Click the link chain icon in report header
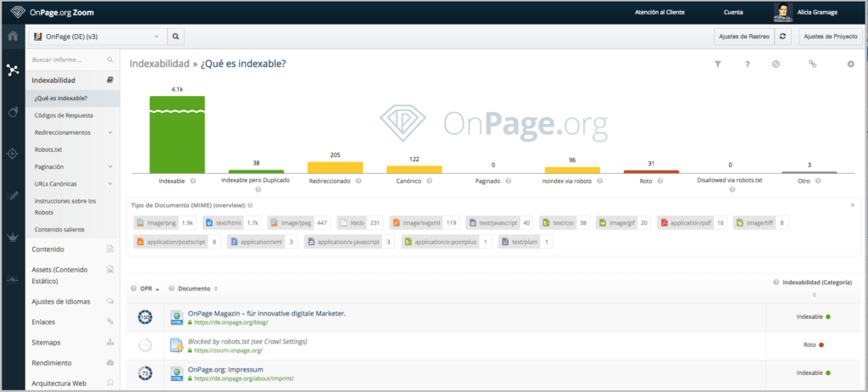Viewport: 868px width, 392px height. (813, 64)
